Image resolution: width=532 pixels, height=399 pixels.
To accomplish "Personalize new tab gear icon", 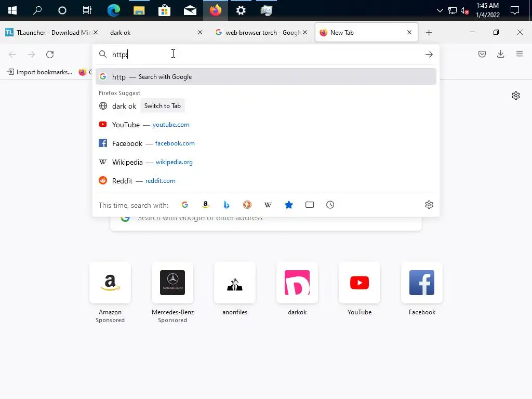I will pos(516,96).
